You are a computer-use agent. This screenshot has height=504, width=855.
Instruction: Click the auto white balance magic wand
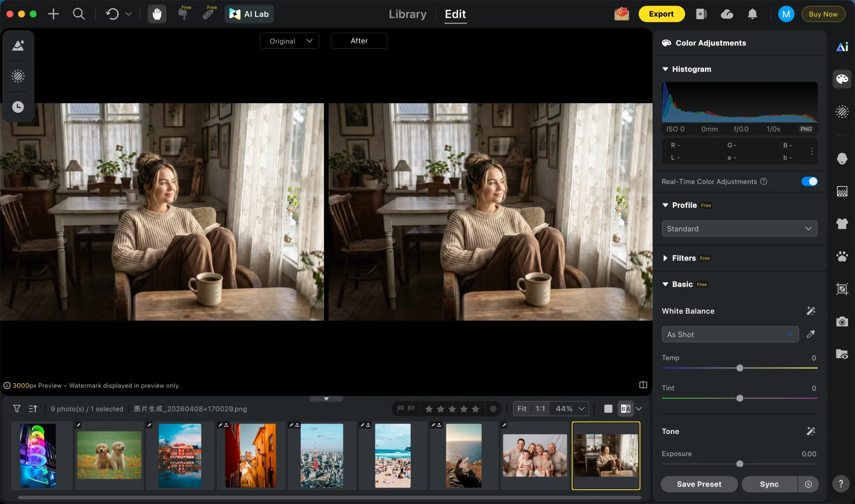click(x=811, y=311)
